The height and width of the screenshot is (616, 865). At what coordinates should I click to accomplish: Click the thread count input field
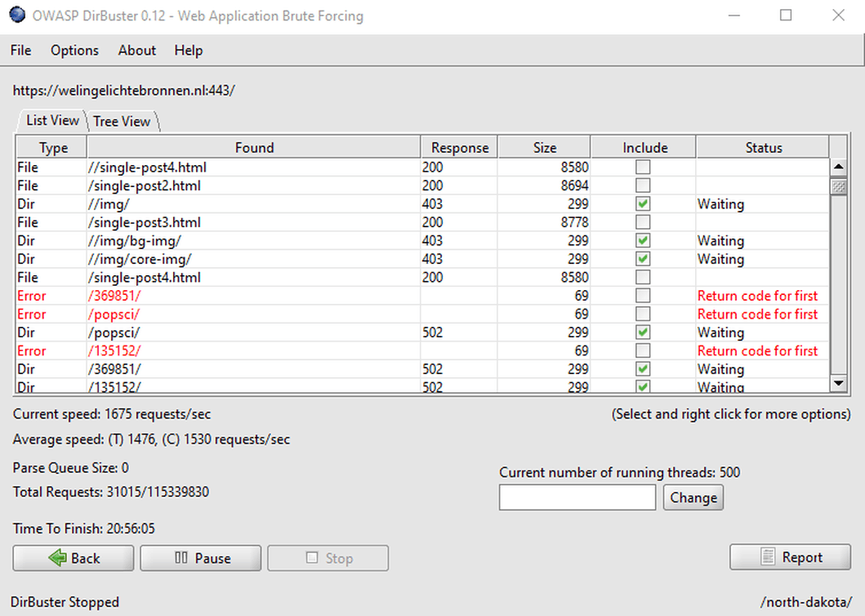[x=577, y=498]
